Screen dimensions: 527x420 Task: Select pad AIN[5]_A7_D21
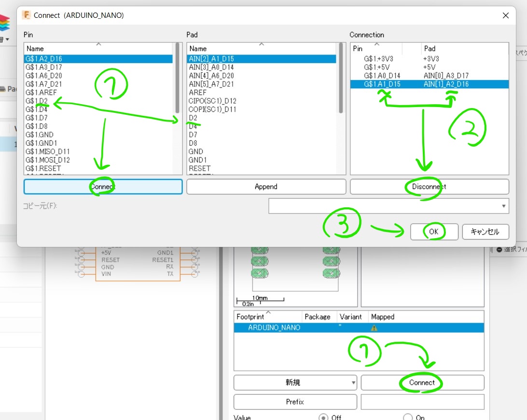click(x=262, y=84)
